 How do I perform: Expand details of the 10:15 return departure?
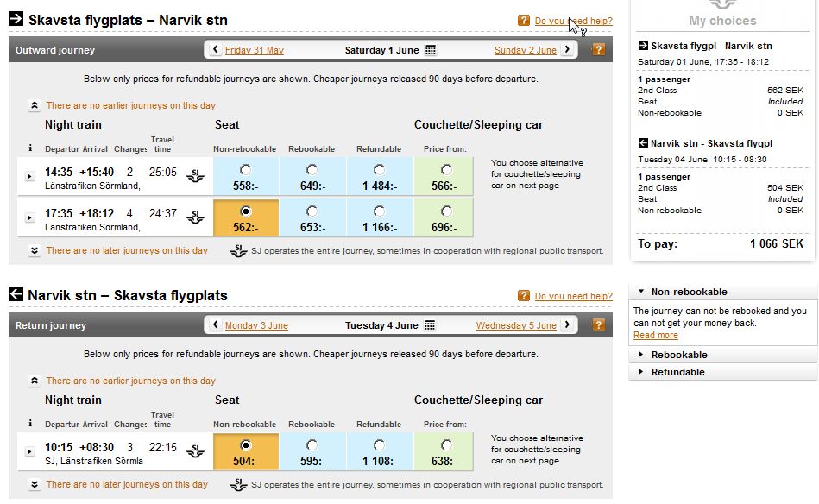pos(29,451)
